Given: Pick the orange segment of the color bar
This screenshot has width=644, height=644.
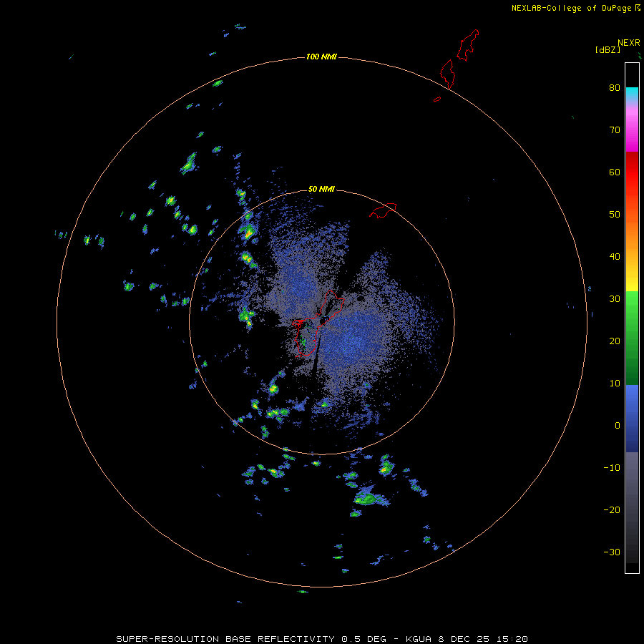Looking at the screenshot, I should pyautogui.click(x=632, y=234).
